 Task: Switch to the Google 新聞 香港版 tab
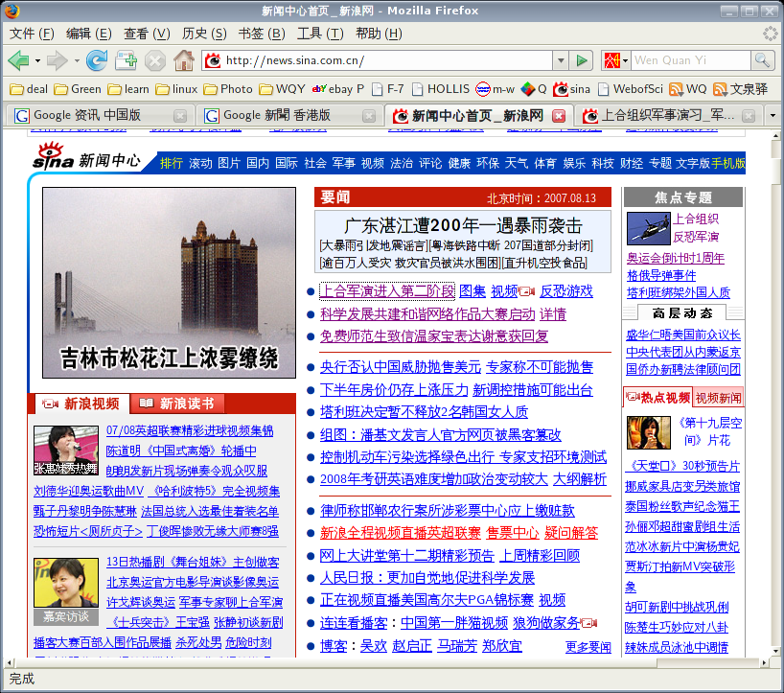click(289, 115)
